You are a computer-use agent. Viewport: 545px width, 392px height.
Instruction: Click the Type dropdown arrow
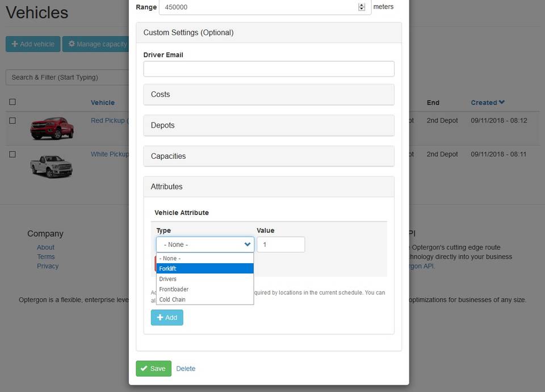pos(247,245)
